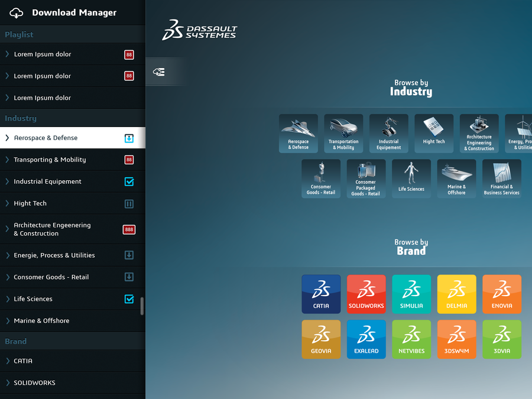The height and width of the screenshot is (399, 532).
Task: Click the DELMIA brand tile
Action: point(456,294)
